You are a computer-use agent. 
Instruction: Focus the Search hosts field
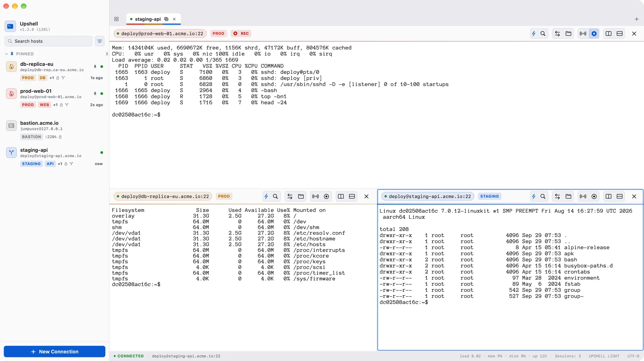tap(48, 41)
